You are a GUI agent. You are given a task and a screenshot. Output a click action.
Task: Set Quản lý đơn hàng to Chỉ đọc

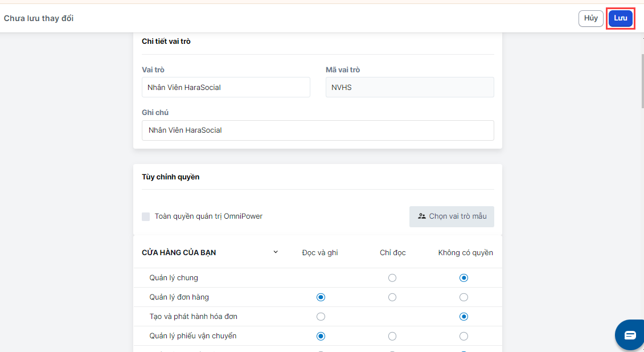pos(392,297)
